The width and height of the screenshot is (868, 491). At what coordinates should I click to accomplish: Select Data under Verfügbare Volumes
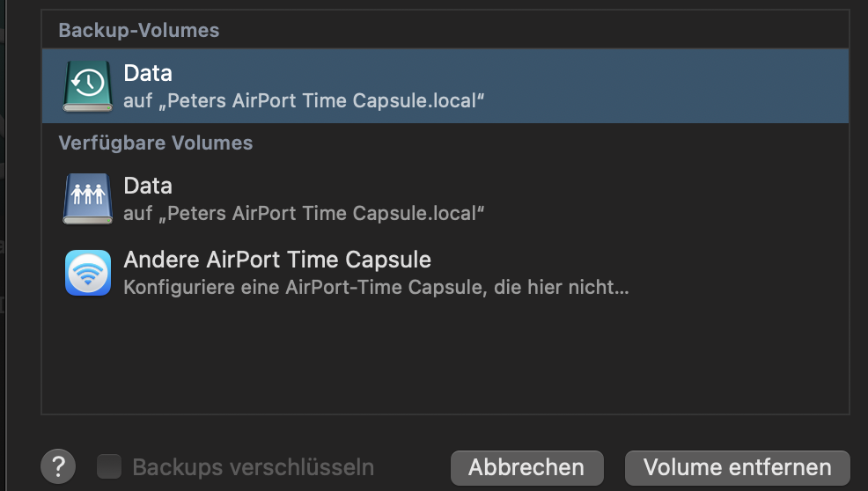(148, 186)
